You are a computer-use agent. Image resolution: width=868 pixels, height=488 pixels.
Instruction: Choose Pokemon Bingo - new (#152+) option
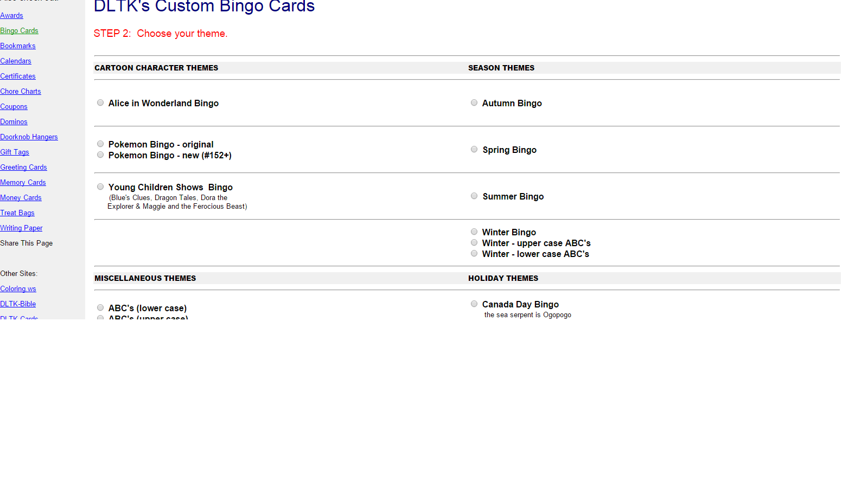pyautogui.click(x=100, y=155)
